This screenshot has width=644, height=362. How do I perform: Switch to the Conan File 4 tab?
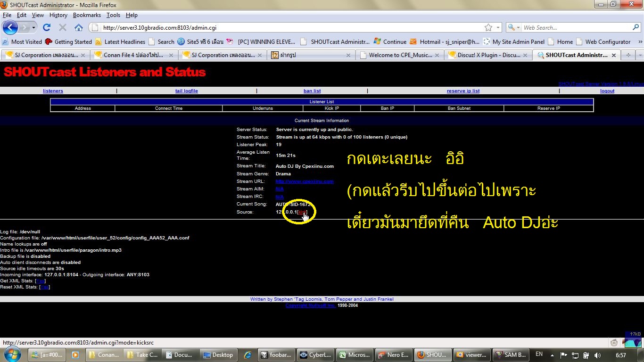pos(133,55)
